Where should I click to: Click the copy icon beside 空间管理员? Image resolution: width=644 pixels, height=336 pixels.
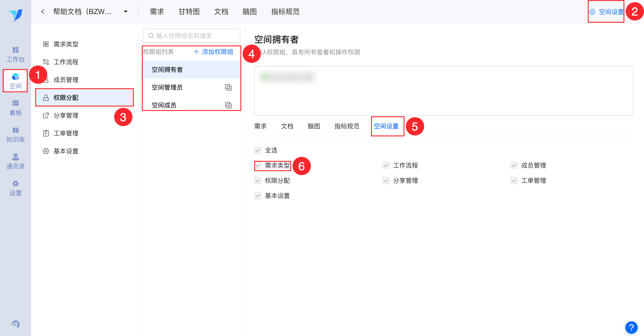228,87
